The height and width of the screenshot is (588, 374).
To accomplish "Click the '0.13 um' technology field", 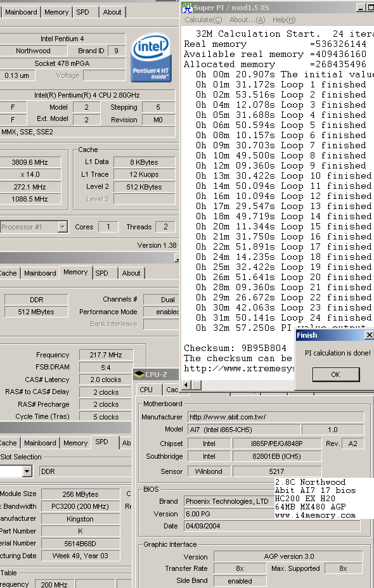I will [x=17, y=75].
